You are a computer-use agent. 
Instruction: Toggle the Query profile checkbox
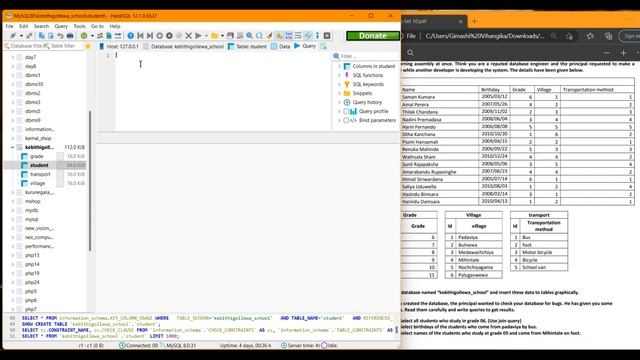tap(346, 111)
